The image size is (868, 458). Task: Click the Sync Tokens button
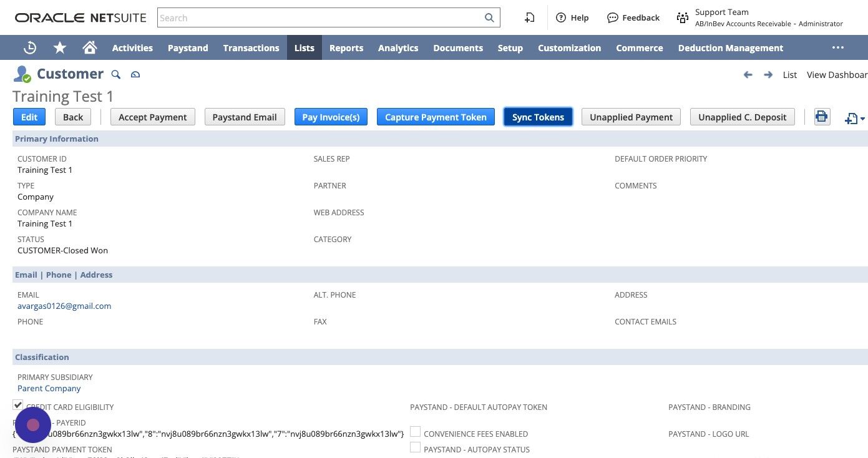click(538, 117)
